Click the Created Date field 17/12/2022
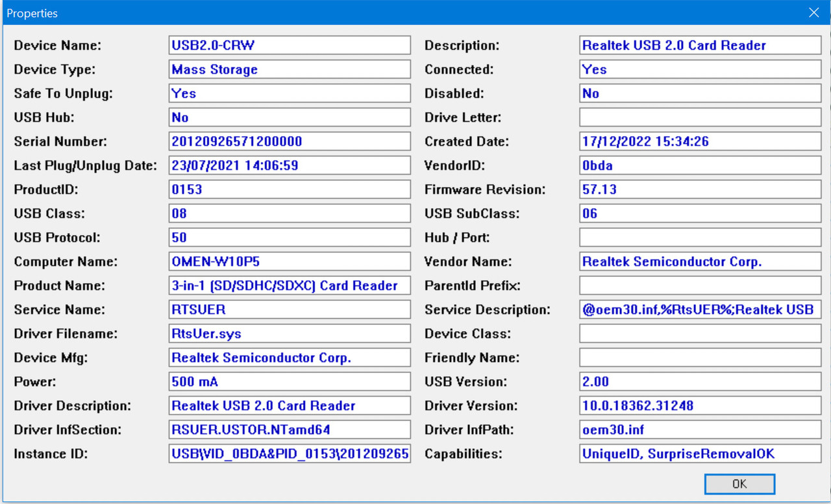 point(701,141)
